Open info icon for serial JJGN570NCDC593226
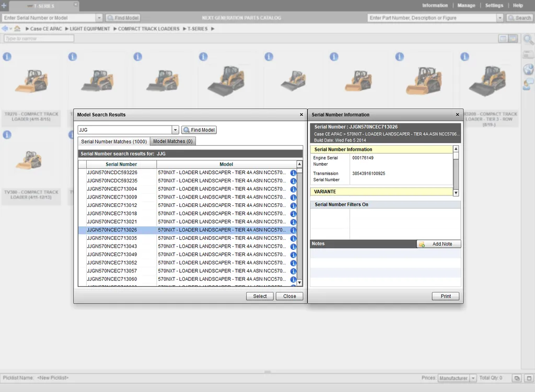 coord(293,173)
